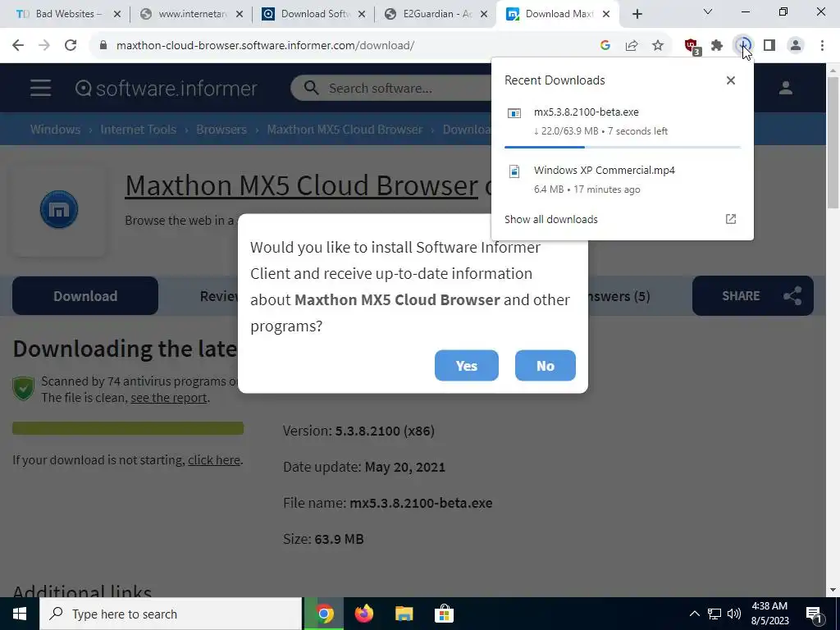Open the Software Informer hamburger menu
This screenshot has height=630, width=840.
tap(41, 89)
